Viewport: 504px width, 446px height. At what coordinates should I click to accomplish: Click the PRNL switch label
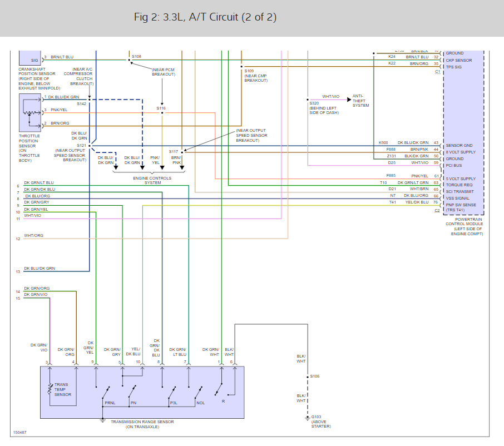[x=109, y=403]
